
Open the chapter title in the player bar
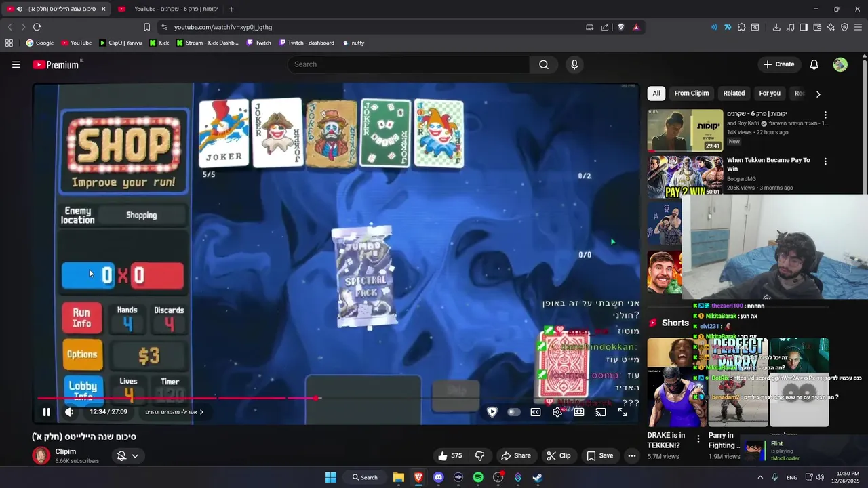tap(174, 412)
